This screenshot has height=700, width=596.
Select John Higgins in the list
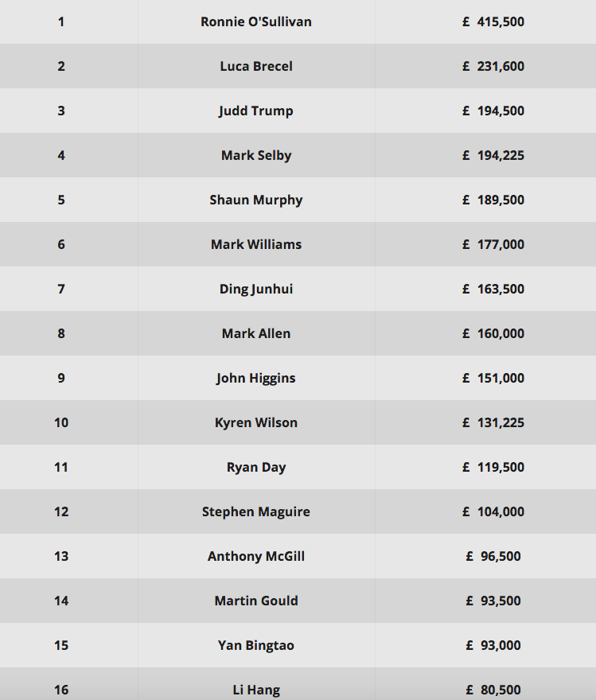pos(255,378)
